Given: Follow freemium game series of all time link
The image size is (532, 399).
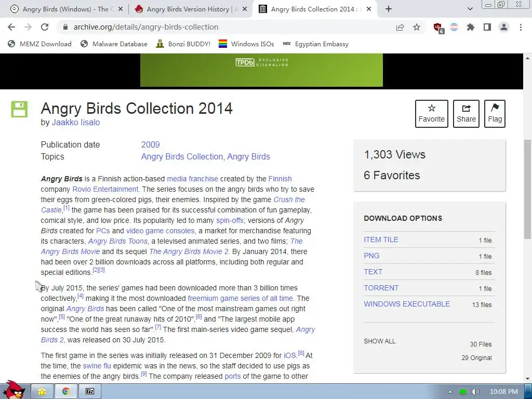Looking at the screenshot, I should [240, 298].
